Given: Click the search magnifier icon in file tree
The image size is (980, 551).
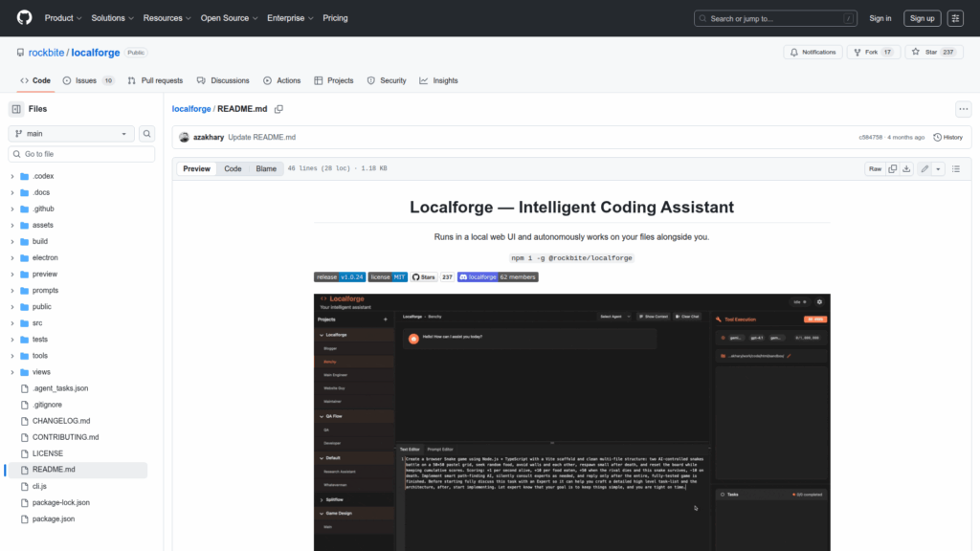Looking at the screenshot, I should [x=146, y=134].
